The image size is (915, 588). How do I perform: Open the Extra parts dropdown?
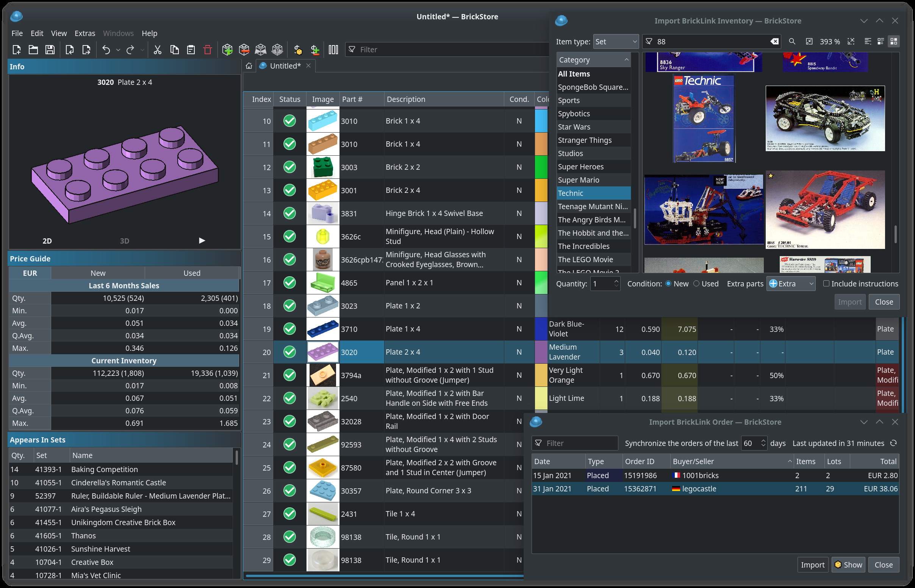tap(791, 284)
